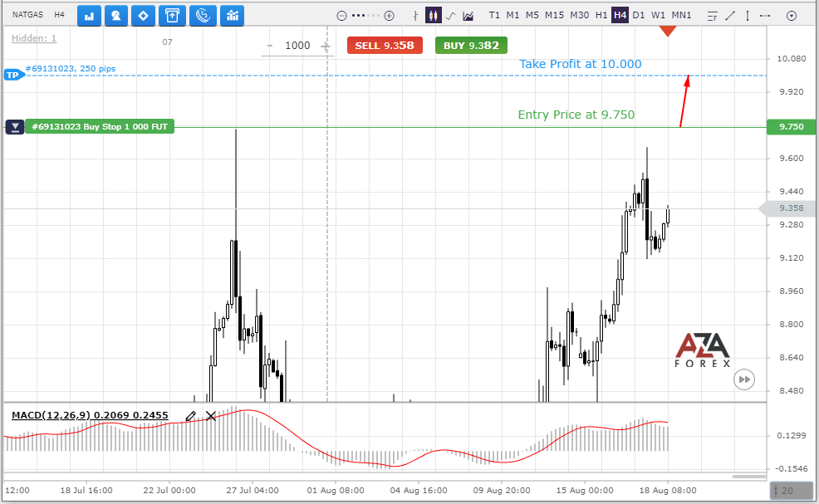The height and width of the screenshot is (504, 819).
Task: Select the M30 timeframe
Action: pos(579,15)
